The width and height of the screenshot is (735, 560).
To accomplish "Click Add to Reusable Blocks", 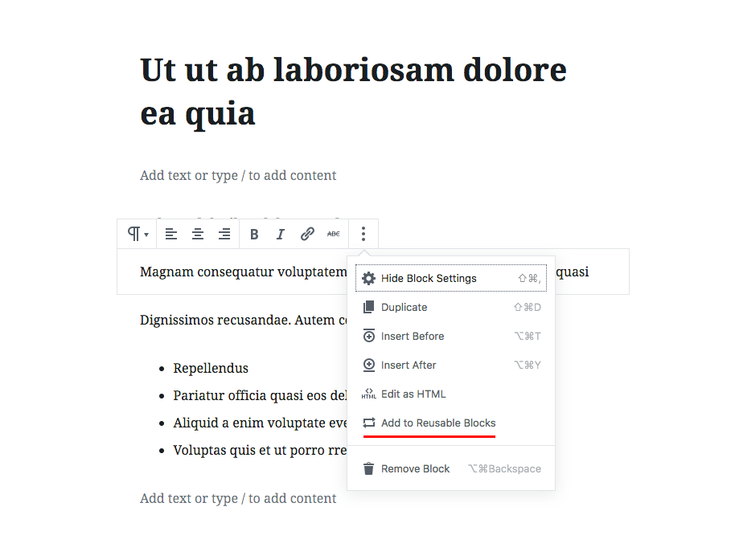I will click(451, 423).
